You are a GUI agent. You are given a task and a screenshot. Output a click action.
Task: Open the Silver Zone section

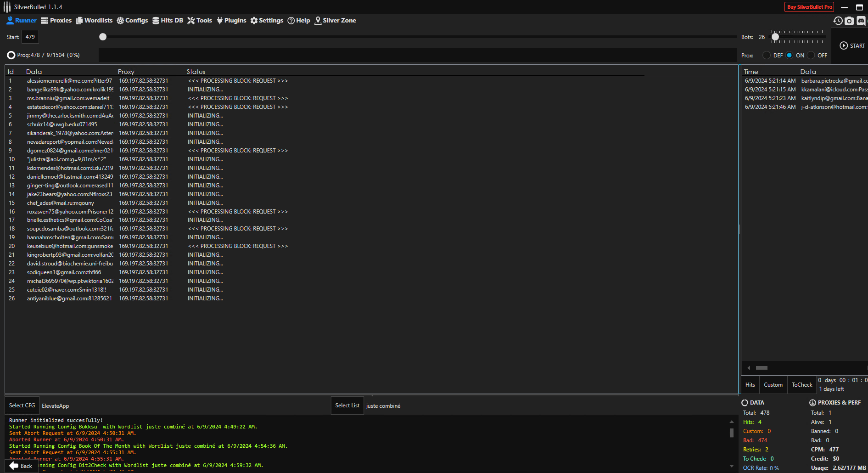(x=335, y=20)
